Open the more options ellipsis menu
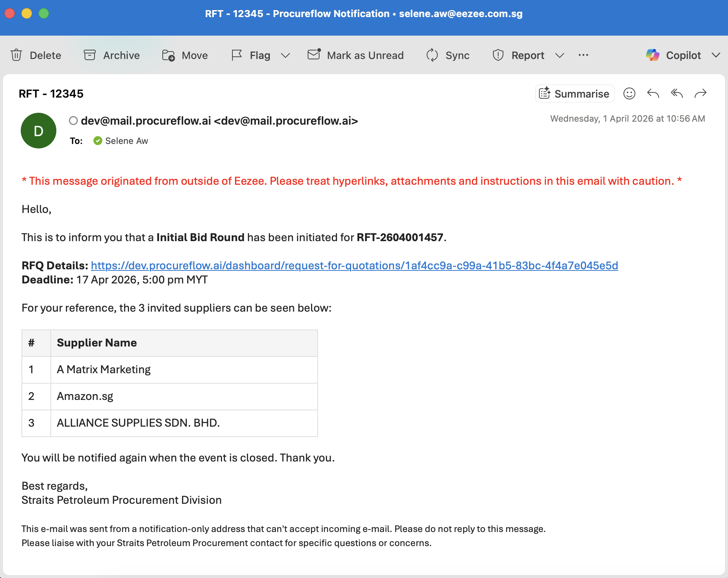This screenshot has height=578, width=728. 583,55
